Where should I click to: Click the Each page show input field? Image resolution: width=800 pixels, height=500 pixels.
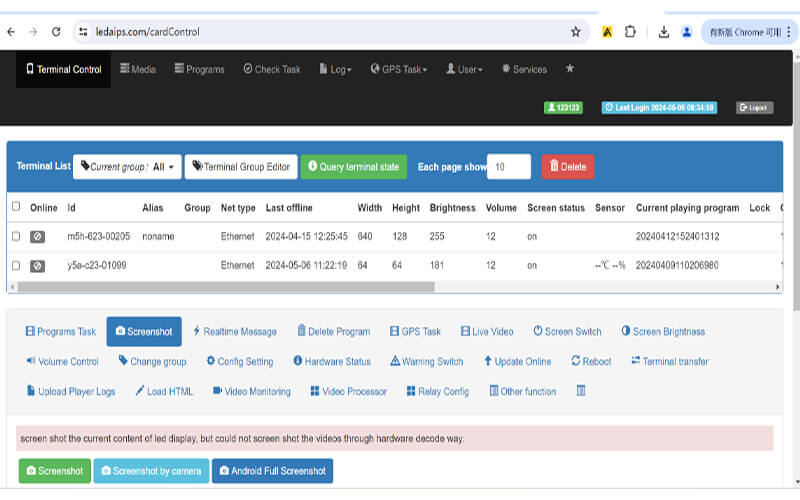pyautogui.click(x=508, y=167)
